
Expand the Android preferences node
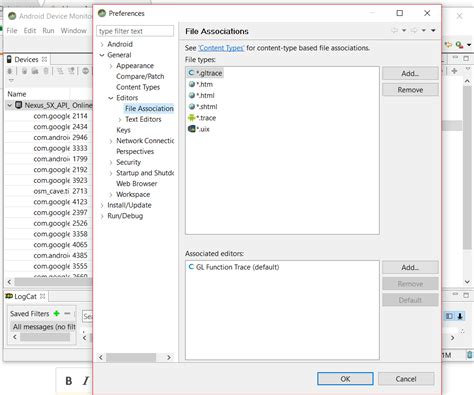point(102,44)
